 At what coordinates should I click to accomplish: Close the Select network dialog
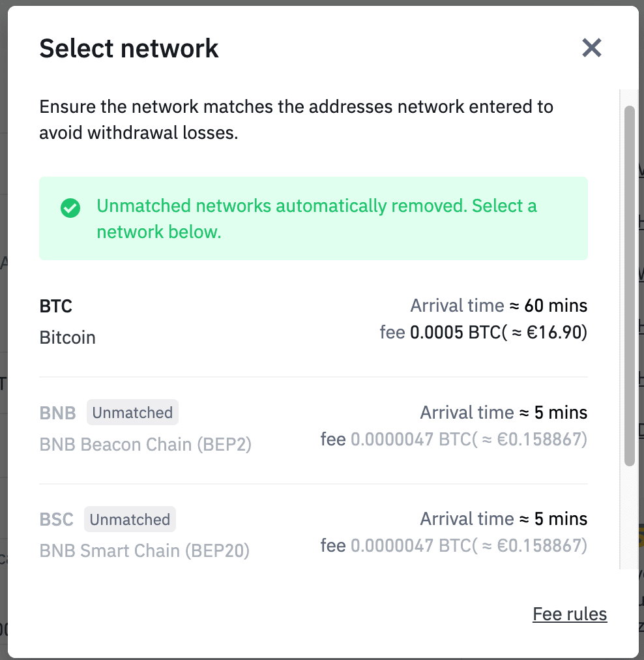591,48
